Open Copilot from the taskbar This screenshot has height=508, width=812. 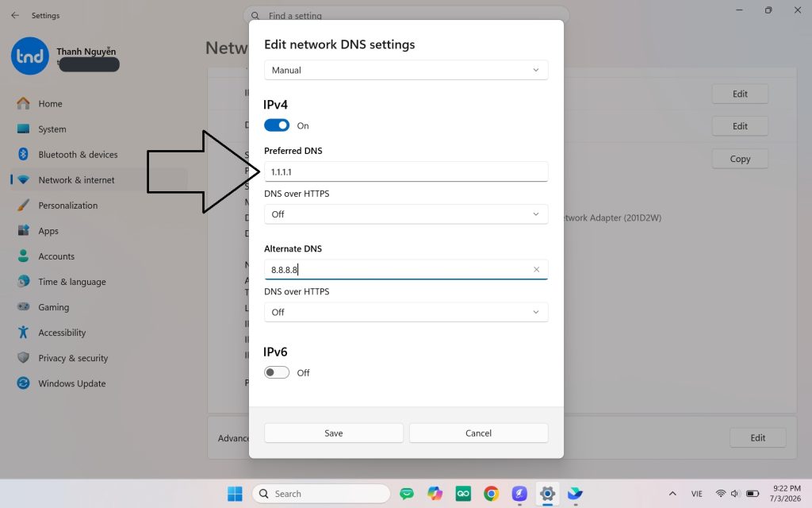(435, 494)
